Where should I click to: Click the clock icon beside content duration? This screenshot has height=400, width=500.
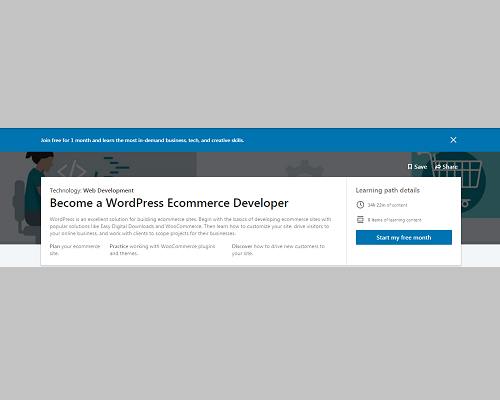click(360, 205)
